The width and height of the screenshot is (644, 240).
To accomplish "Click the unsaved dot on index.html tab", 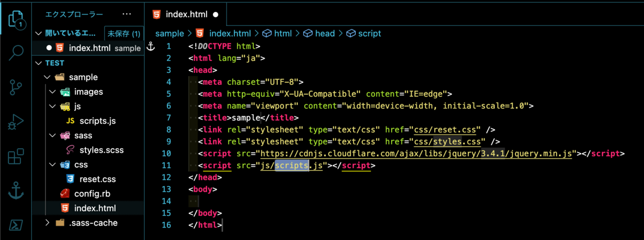I will click(216, 15).
